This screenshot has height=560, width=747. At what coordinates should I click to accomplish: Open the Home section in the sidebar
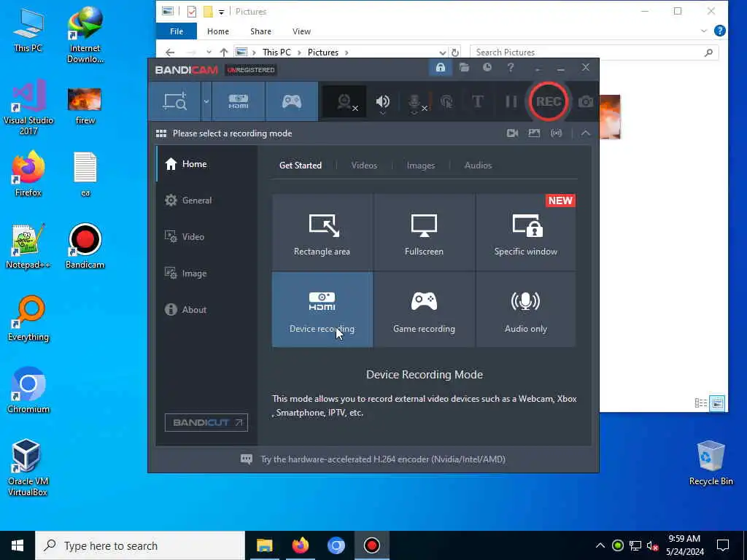point(206,164)
